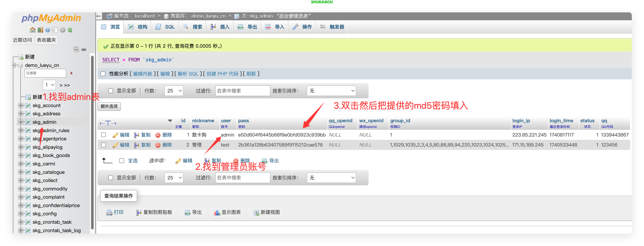The width and height of the screenshot is (644, 246).
Task: Expand the skg_account table tree node
Action: pos(20,105)
